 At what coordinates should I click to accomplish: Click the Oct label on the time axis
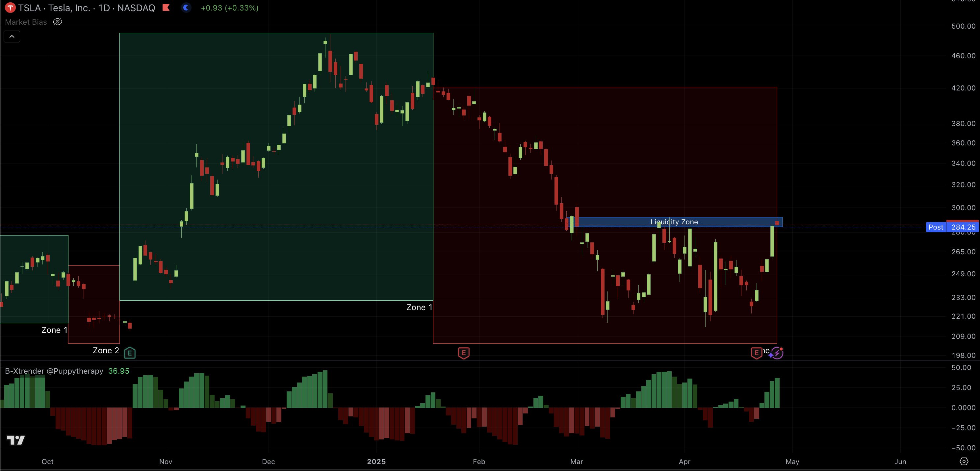coord(48,462)
